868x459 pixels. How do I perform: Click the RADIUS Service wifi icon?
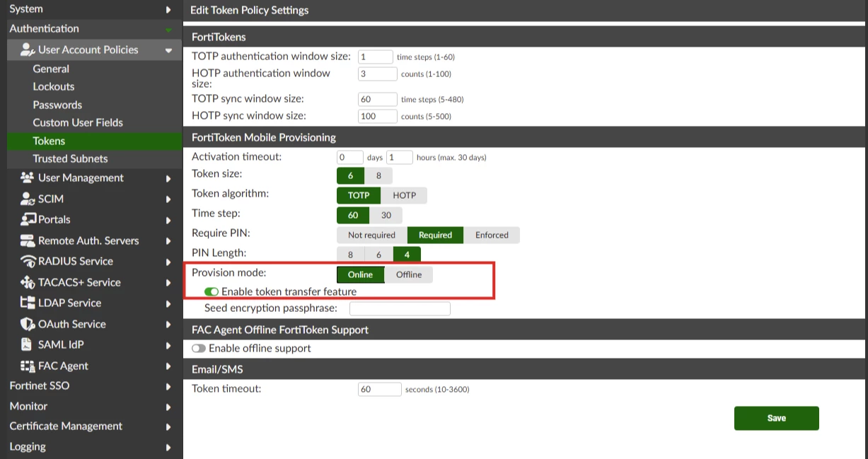[27, 261]
